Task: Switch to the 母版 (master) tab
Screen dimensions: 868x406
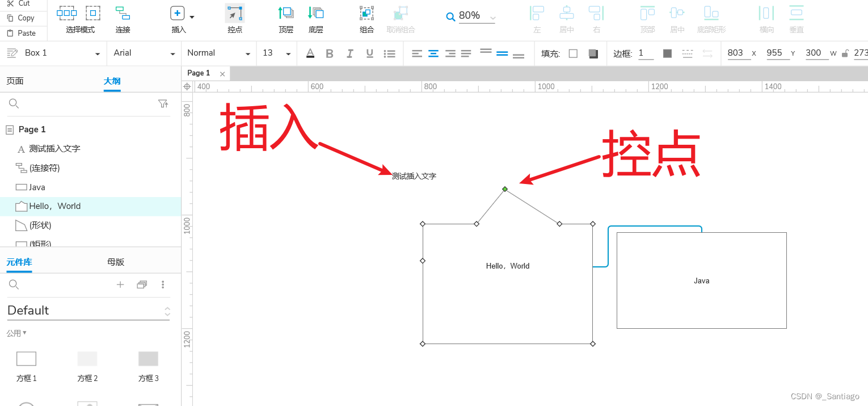Action: (x=115, y=262)
